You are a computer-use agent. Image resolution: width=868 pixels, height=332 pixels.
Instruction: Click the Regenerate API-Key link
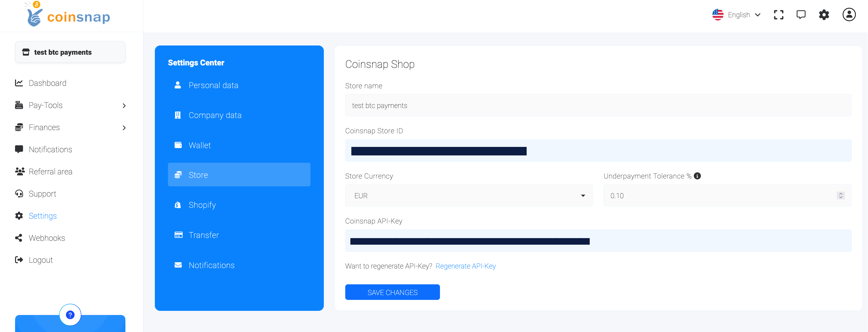tap(466, 266)
